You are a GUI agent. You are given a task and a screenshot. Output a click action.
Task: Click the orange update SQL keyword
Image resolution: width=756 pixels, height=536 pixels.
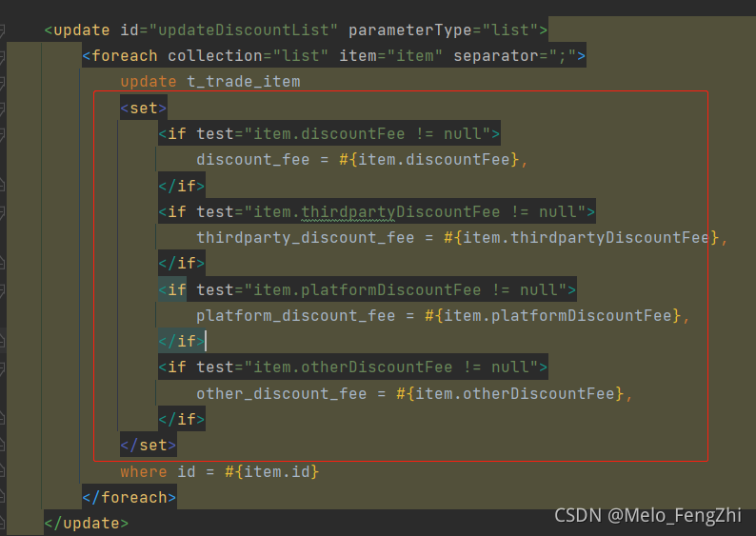click(149, 82)
